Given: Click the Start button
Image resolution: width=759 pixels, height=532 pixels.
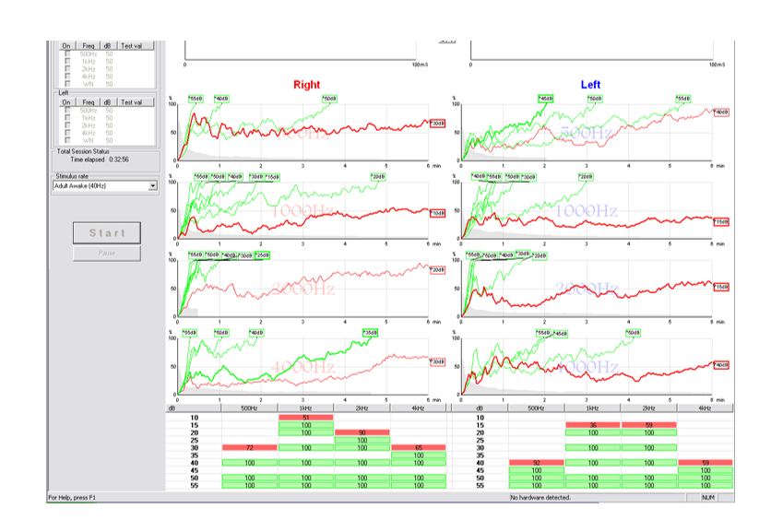Looking at the screenshot, I should pyautogui.click(x=107, y=233).
